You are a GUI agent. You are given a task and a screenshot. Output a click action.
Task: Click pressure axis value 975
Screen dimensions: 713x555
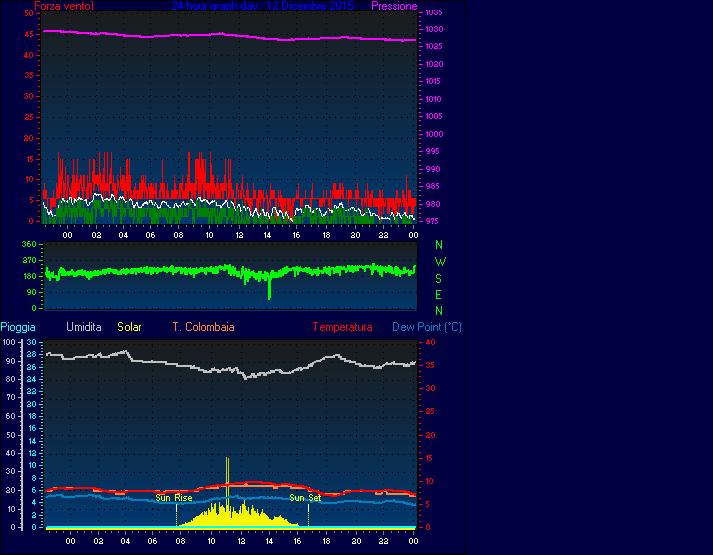click(433, 221)
